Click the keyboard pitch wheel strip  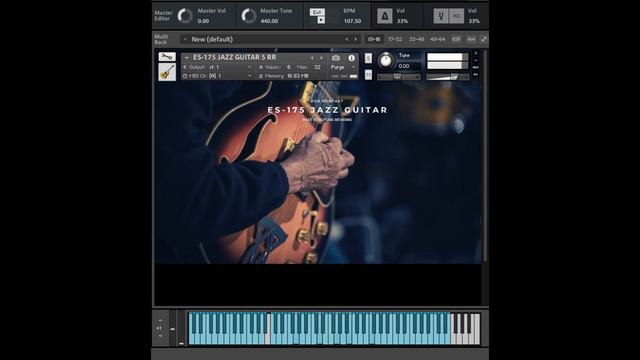tap(173, 329)
